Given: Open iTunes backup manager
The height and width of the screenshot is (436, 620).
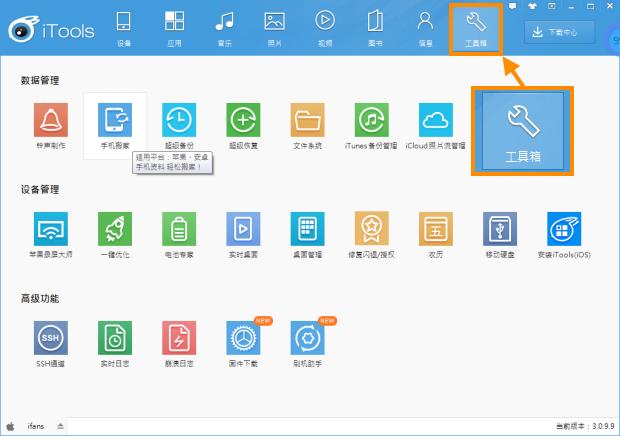Looking at the screenshot, I should point(371,120).
